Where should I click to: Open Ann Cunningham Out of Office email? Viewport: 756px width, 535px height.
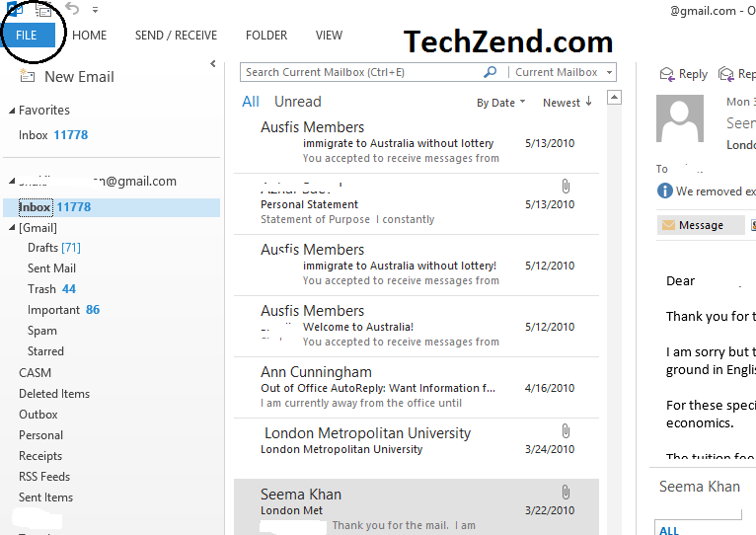416,387
